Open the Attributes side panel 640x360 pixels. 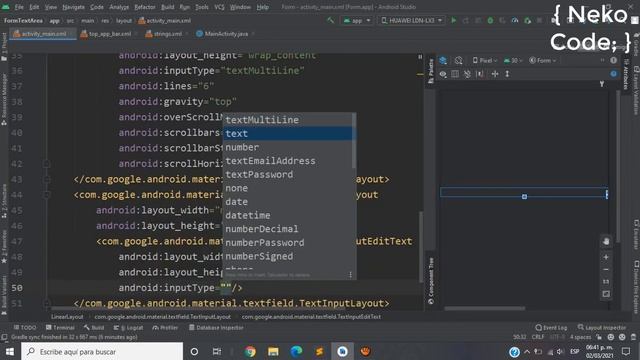[x=626, y=74]
